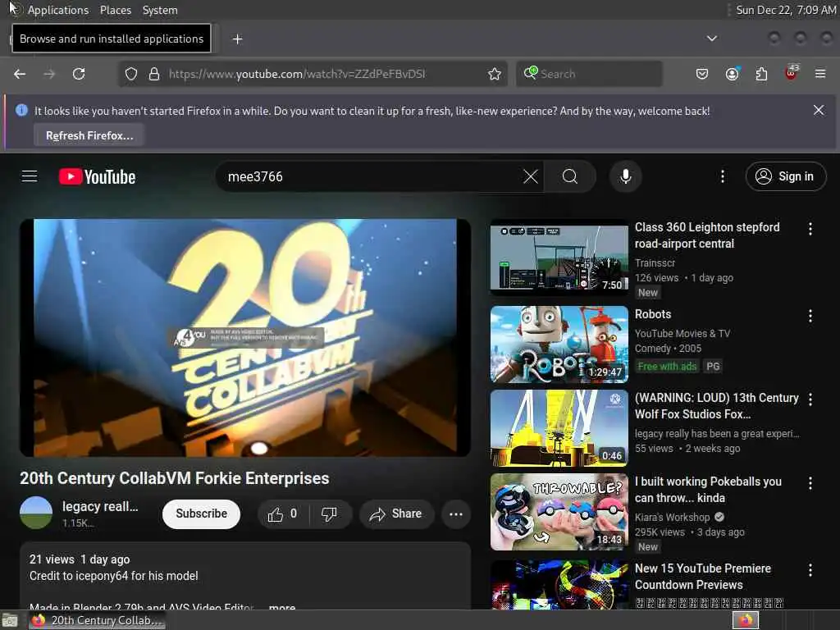
Task: Click the video title text
Action: click(175, 478)
